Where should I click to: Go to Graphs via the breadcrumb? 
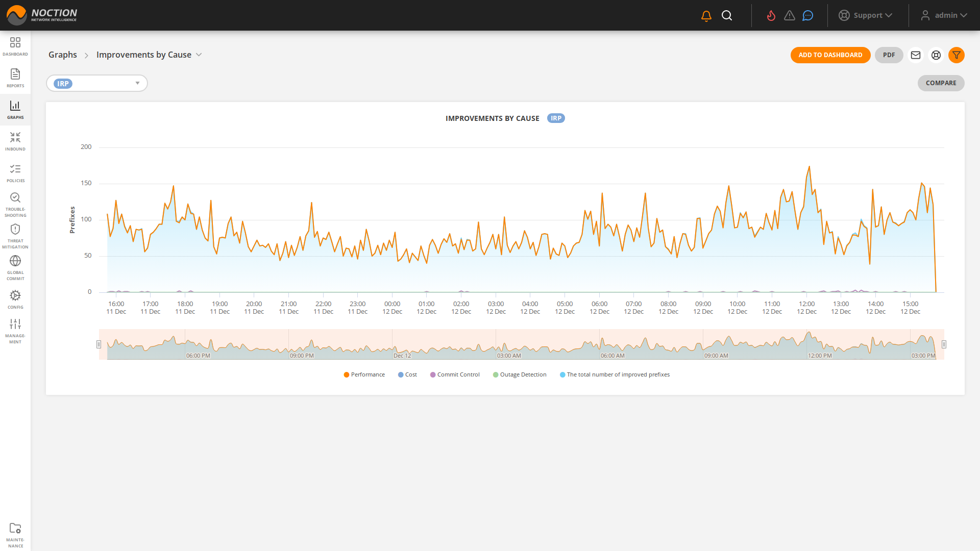point(62,55)
